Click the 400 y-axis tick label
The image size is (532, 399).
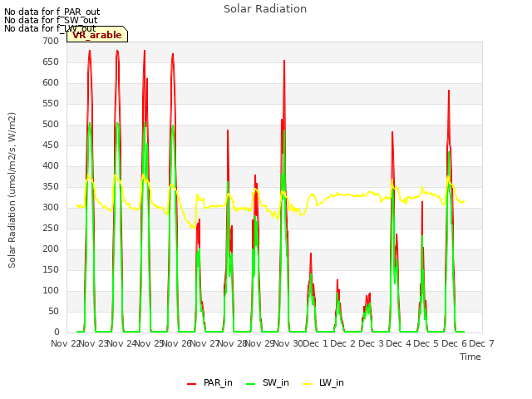pyautogui.click(x=51, y=166)
